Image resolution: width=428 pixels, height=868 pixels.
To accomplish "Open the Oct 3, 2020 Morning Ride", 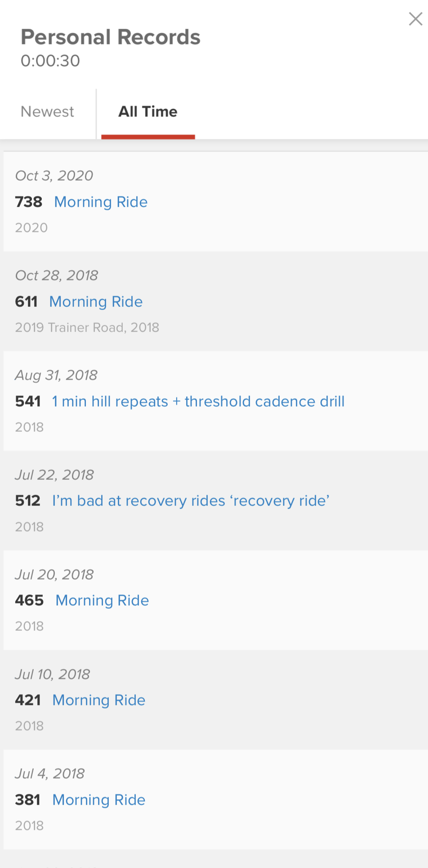I will (101, 202).
